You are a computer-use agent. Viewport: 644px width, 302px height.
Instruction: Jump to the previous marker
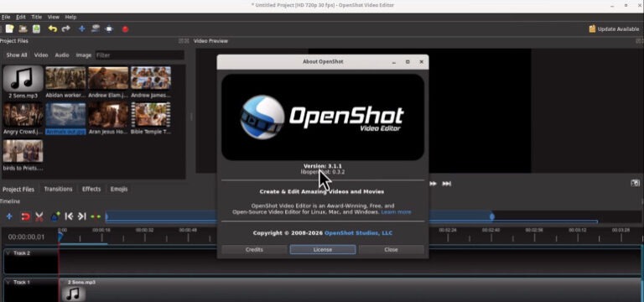[69, 216]
